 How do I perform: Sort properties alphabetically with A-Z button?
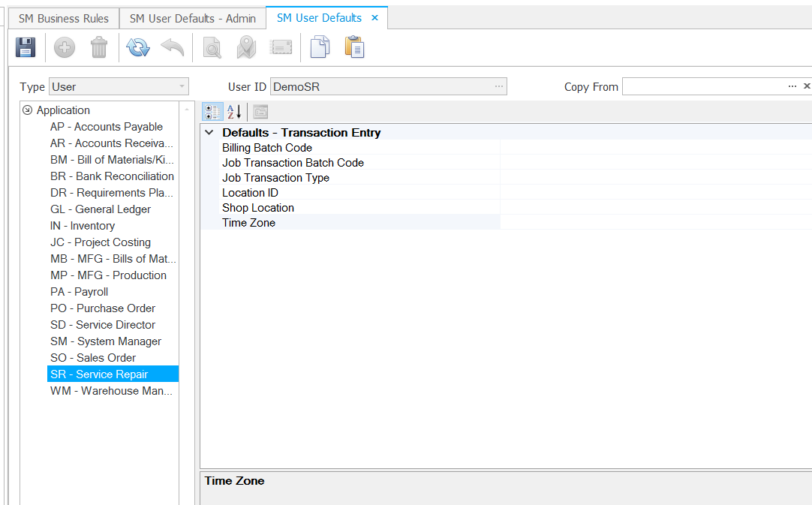(x=234, y=112)
